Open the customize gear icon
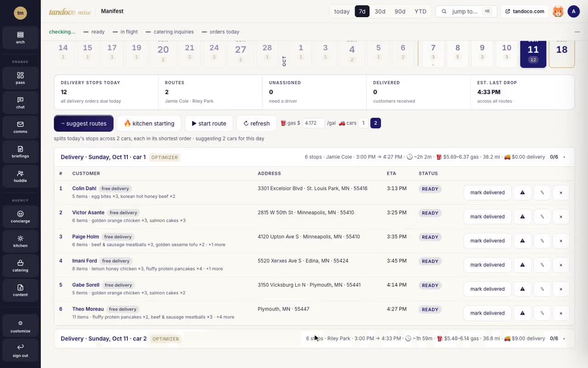Image resolution: width=588 pixels, height=368 pixels. (x=20, y=327)
